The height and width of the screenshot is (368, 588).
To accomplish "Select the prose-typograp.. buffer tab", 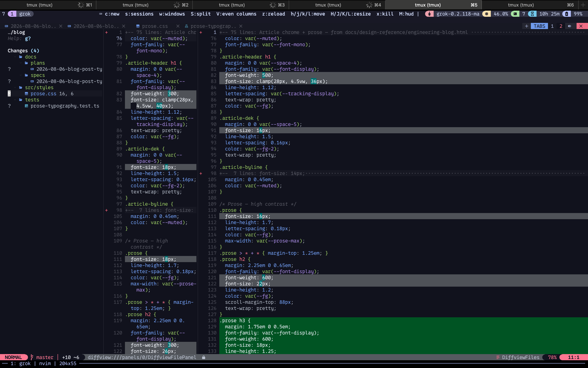I will coord(213,26).
